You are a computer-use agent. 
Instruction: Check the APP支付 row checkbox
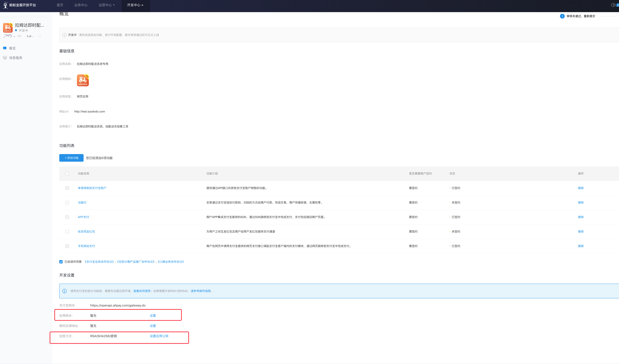click(67, 217)
